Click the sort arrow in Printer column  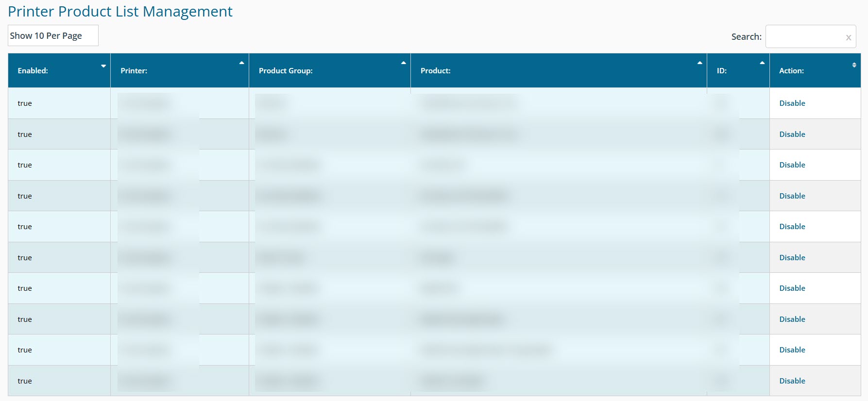pyautogui.click(x=241, y=63)
